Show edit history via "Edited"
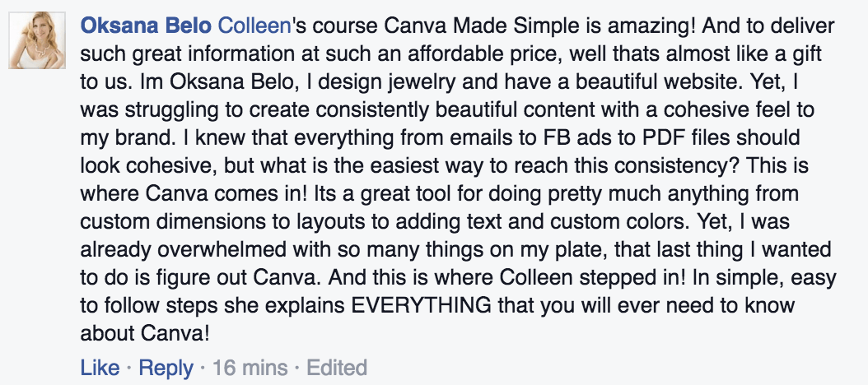The height and width of the screenshot is (385, 868). 337,367
